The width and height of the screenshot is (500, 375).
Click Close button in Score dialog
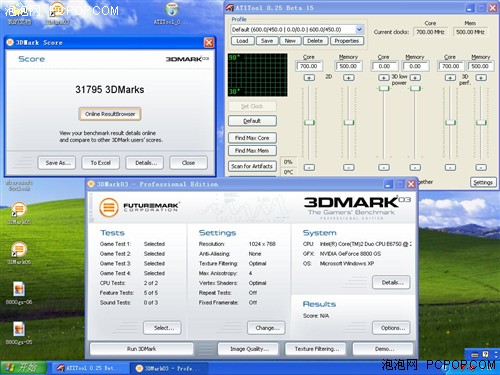pyautogui.click(x=188, y=163)
